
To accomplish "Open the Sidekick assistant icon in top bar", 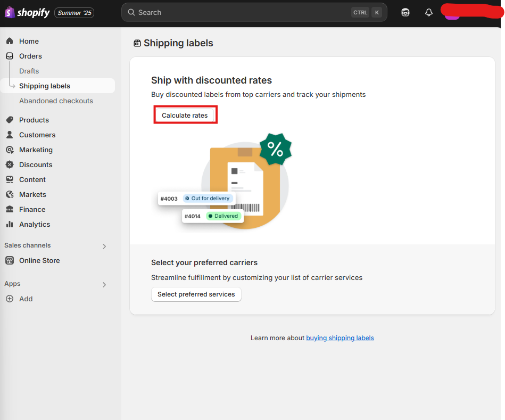I will coord(405,12).
